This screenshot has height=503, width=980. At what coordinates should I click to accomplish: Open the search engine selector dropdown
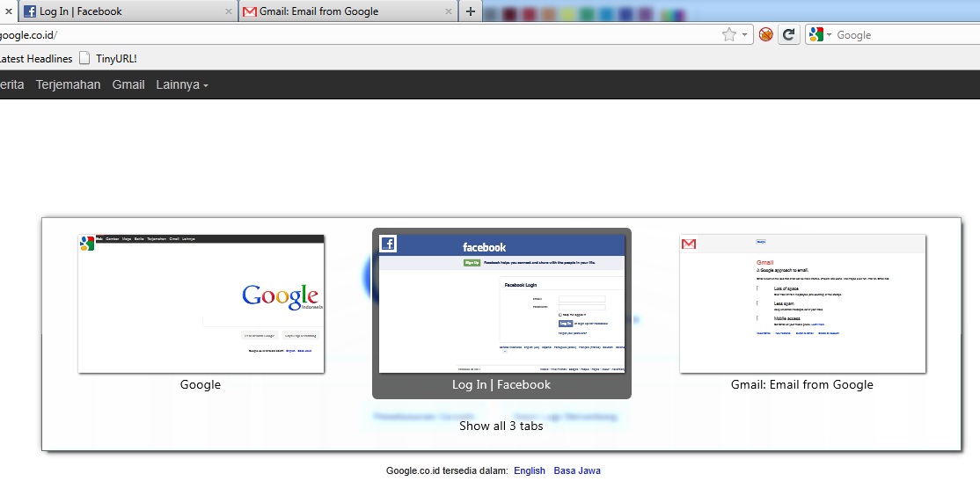(x=820, y=35)
